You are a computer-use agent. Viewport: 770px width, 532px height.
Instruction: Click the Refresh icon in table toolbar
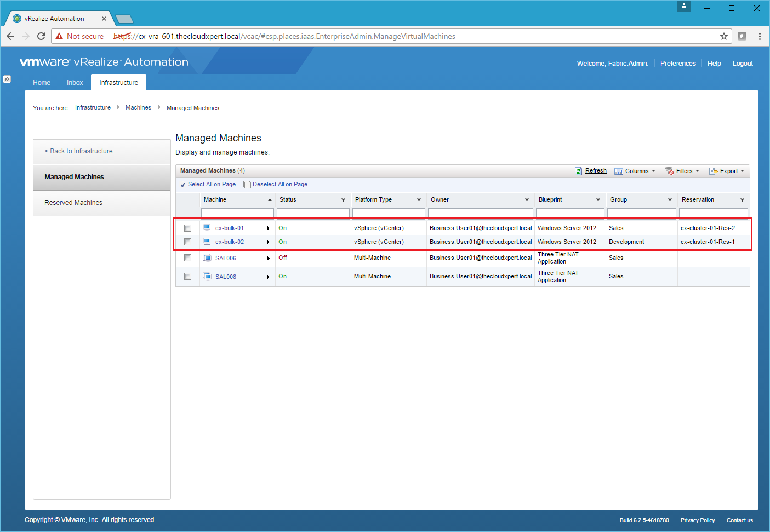[x=578, y=171]
